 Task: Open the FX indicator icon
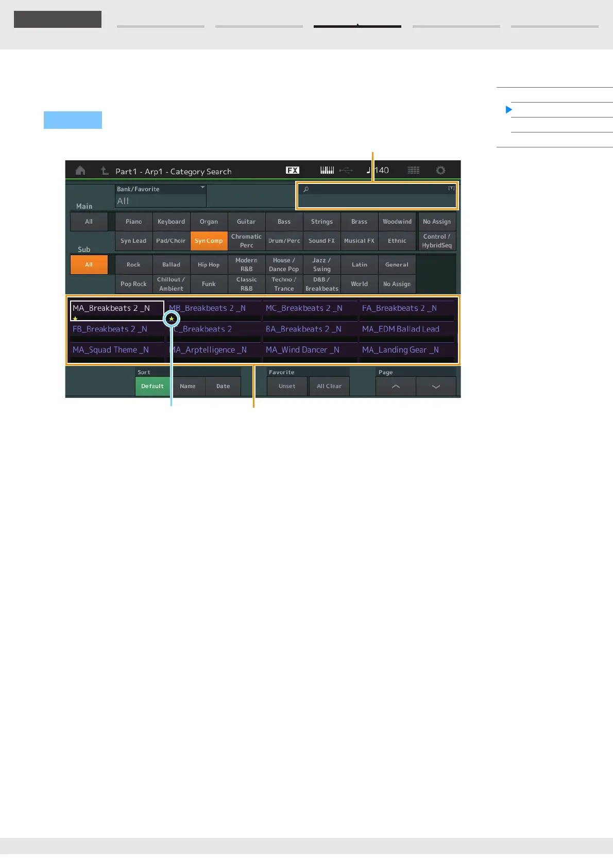point(293,170)
